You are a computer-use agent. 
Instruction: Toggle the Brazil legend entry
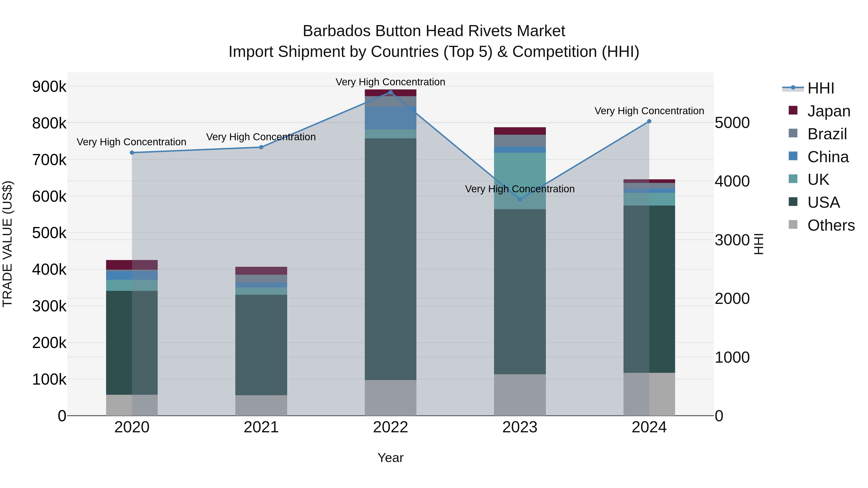pos(817,134)
